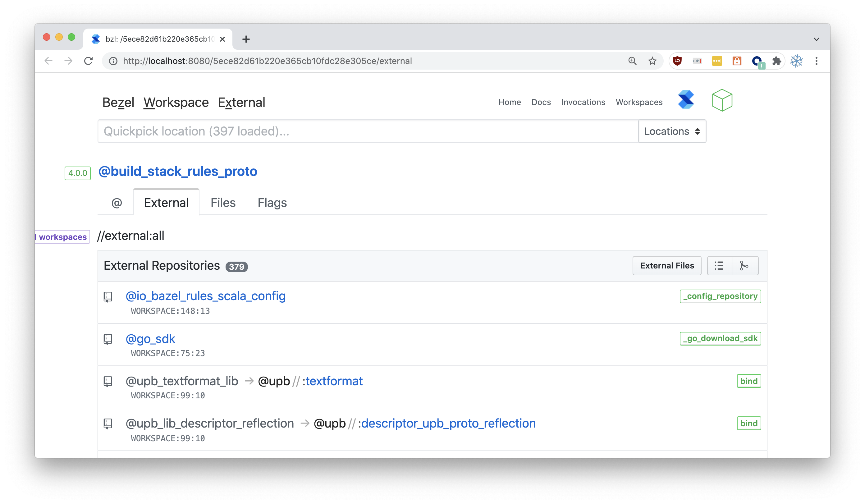The width and height of the screenshot is (865, 504).
Task: Click the External Files button
Action: coord(666,265)
